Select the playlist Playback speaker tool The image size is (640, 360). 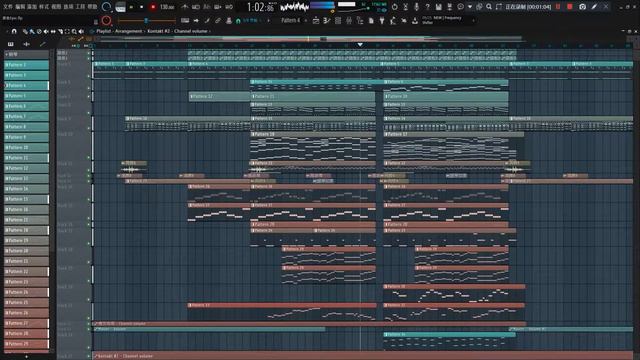pos(81,31)
